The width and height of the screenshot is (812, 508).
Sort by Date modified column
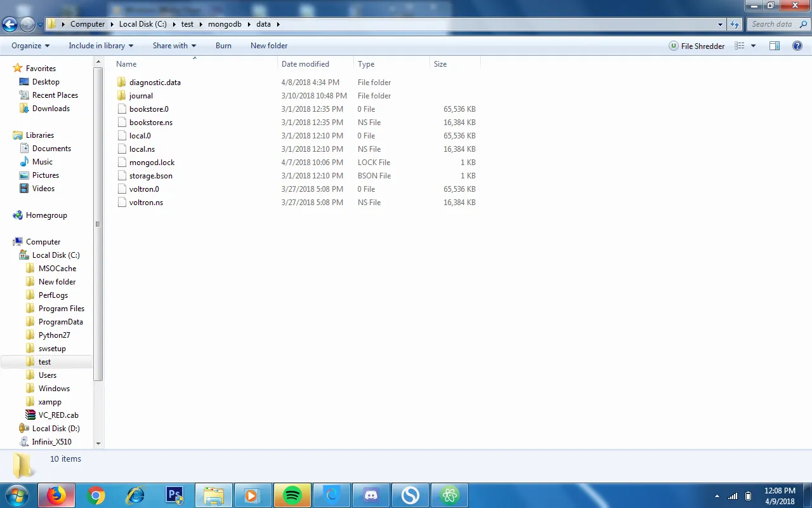pyautogui.click(x=315, y=64)
